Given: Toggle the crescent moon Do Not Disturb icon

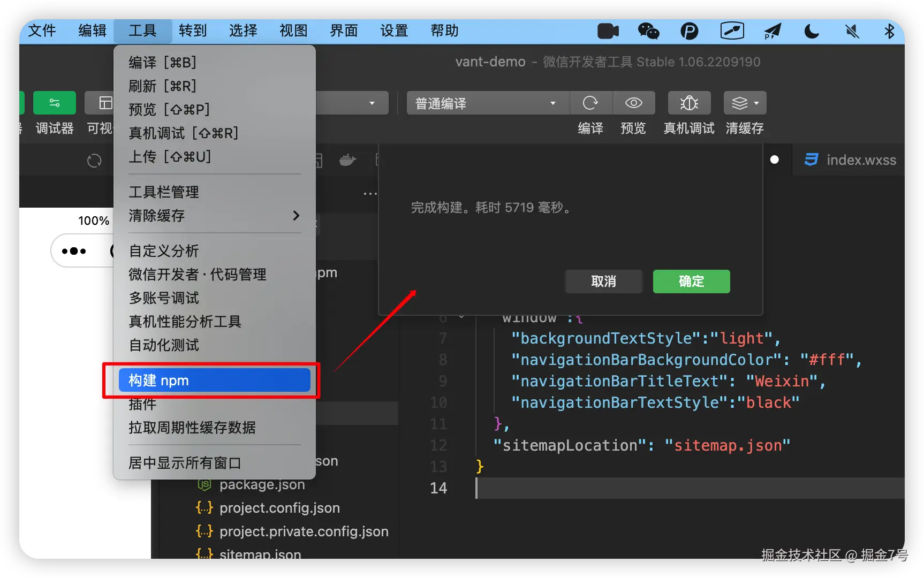Looking at the screenshot, I should point(812,32).
